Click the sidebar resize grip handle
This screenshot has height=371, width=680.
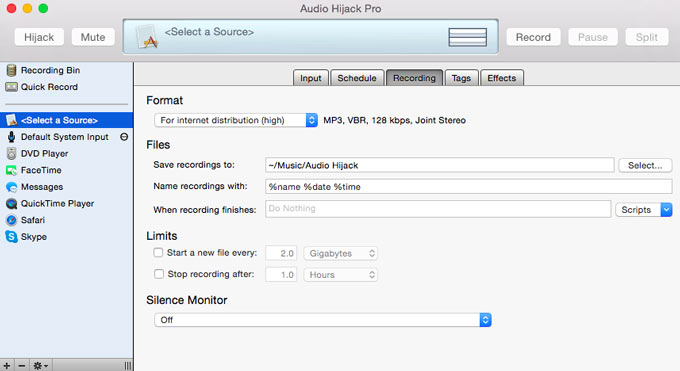128,366
